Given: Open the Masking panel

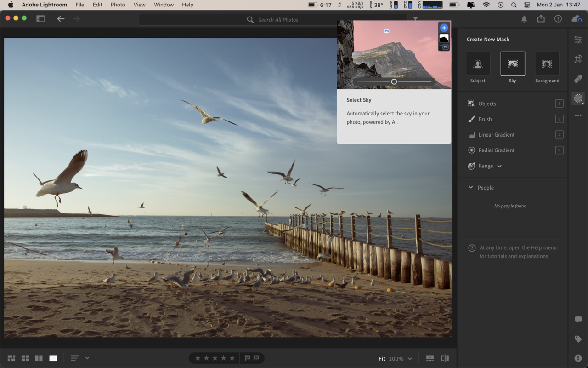Looking at the screenshot, I should pos(577,98).
